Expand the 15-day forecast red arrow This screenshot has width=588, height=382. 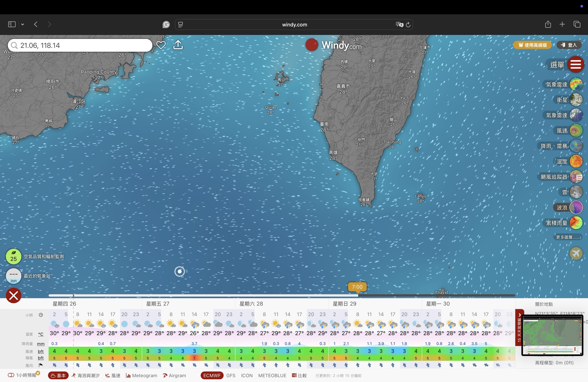tap(519, 315)
